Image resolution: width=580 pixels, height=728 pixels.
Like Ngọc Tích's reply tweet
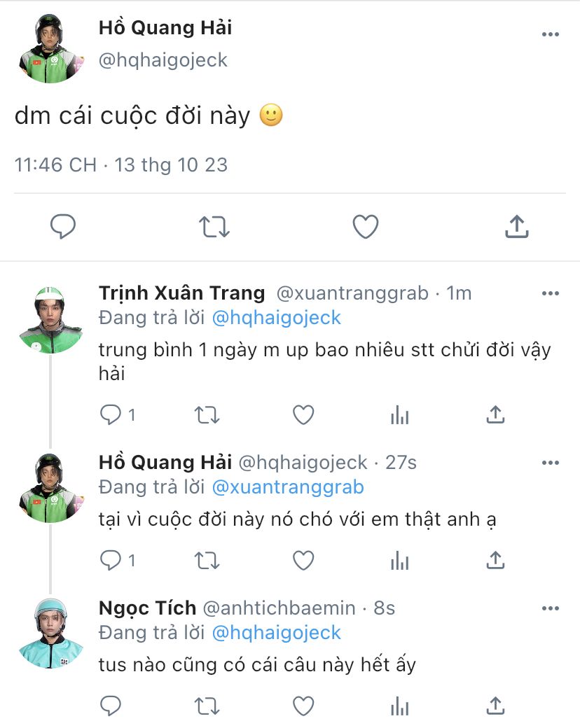click(x=303, y=706)
